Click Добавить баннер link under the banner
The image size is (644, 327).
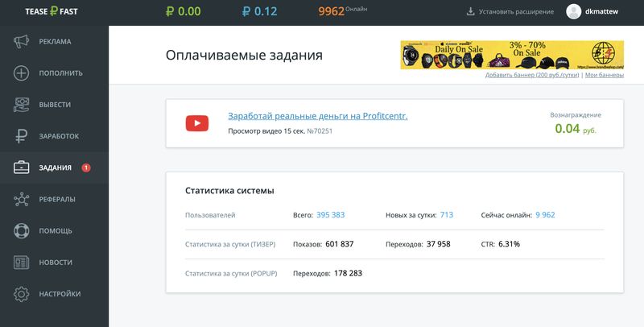531,75
